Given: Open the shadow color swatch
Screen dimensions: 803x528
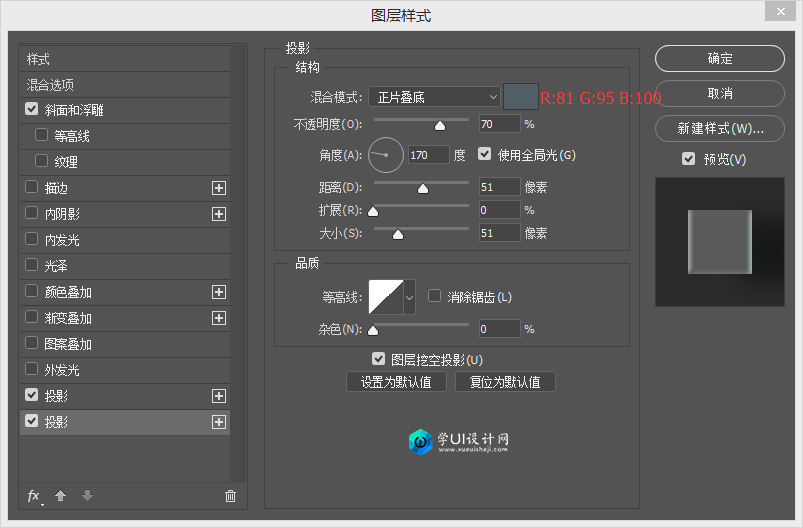Looking at the screenshot, I should pos(520,97).
